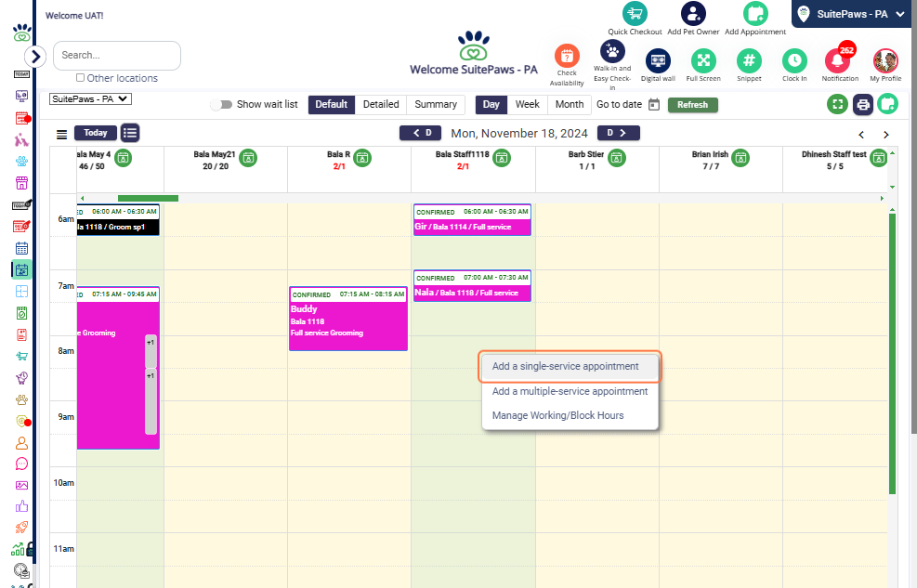Go to previous day with D arrow

pyautogui.click(x=420, y=133)
